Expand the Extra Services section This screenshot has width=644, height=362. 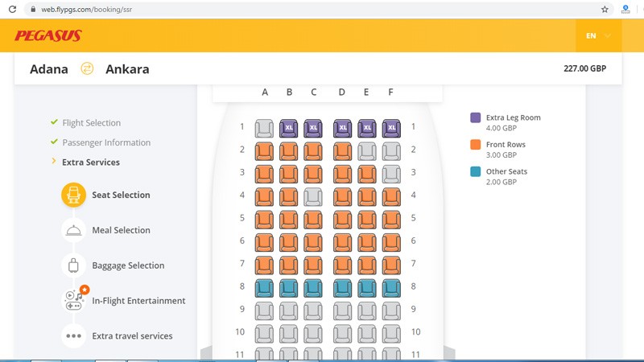pyautogui.click(x=90, y=162)
